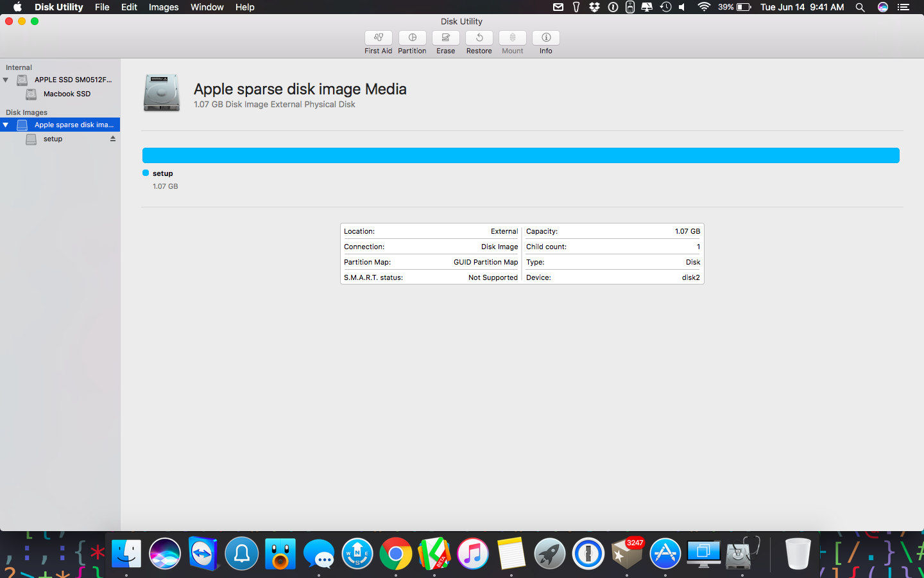Open the Wi-Fi menu bar icon
Image resolution: width=924 pixels, height=578 pixels.
tap(704, 7)
